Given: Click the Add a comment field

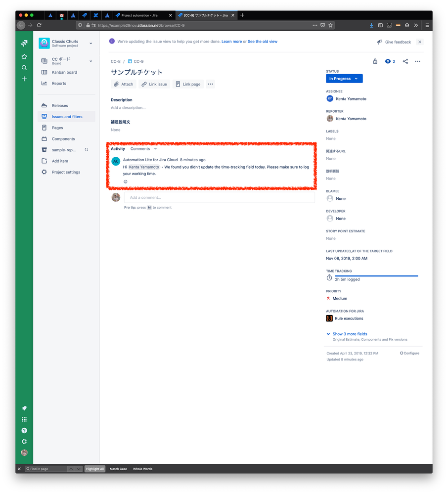Looking at the screenshot, I should coord(219,197).
